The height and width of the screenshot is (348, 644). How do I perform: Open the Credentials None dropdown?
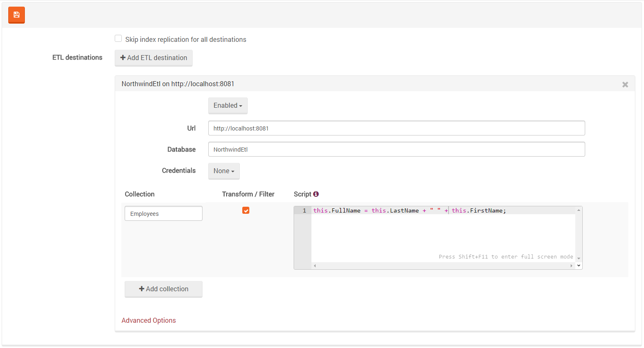click(x=224, y=171)
